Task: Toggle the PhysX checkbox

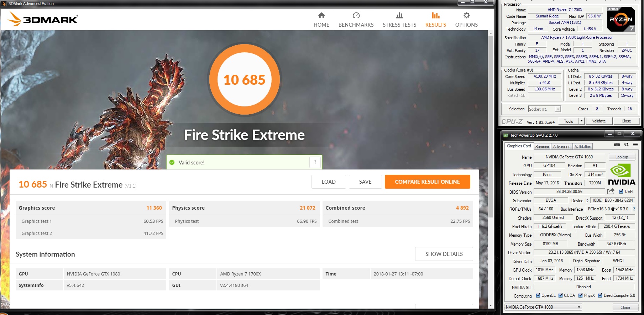Action: 581,295
